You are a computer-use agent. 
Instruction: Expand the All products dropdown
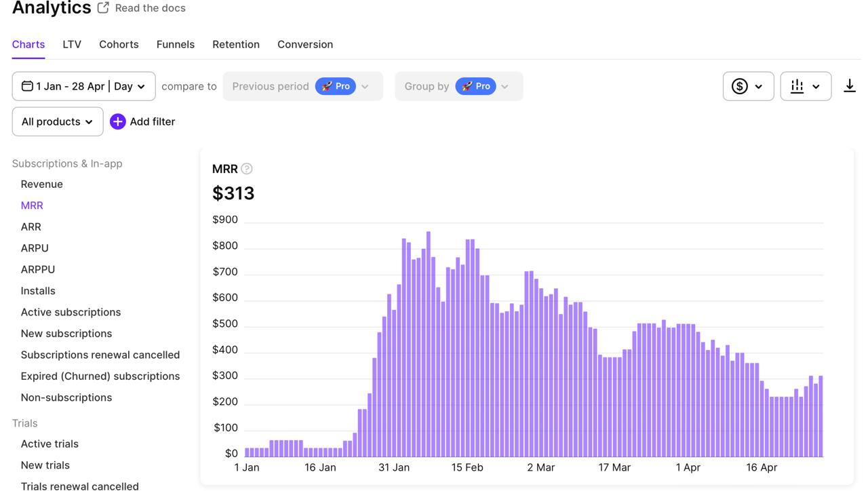58,121
